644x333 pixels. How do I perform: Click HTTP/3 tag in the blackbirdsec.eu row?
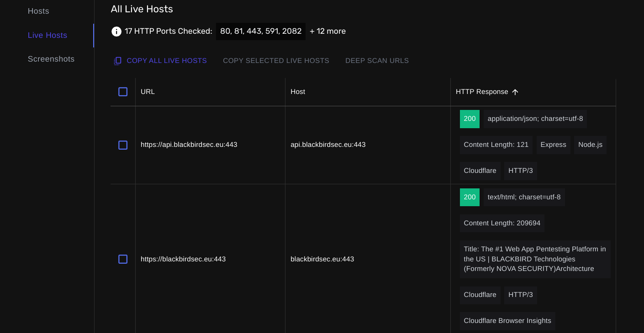521,295
